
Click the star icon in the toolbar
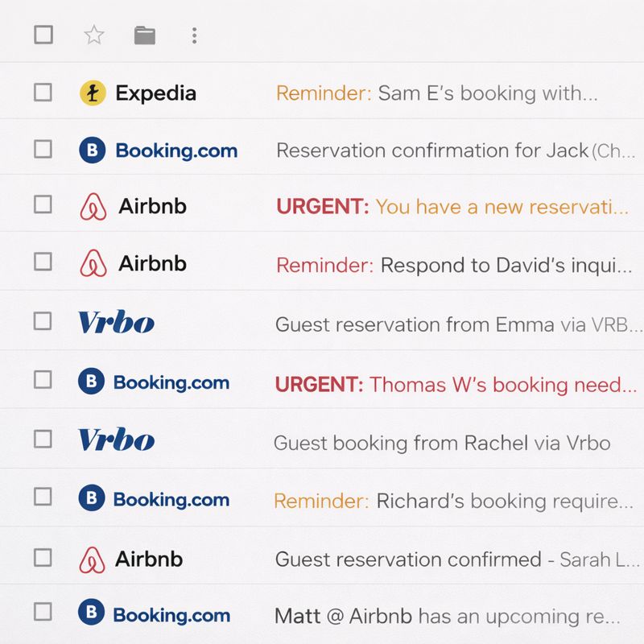pyautogui.click(x=94, y=35)
